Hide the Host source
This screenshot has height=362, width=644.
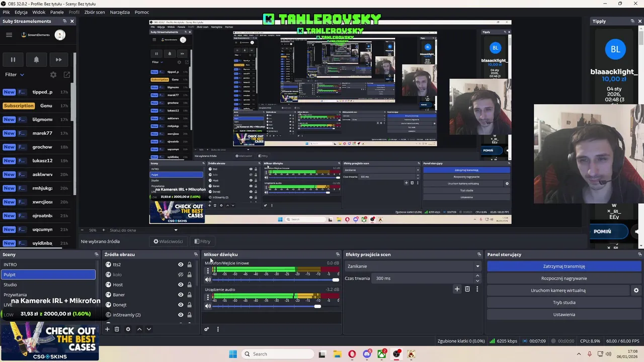(181, 285)
